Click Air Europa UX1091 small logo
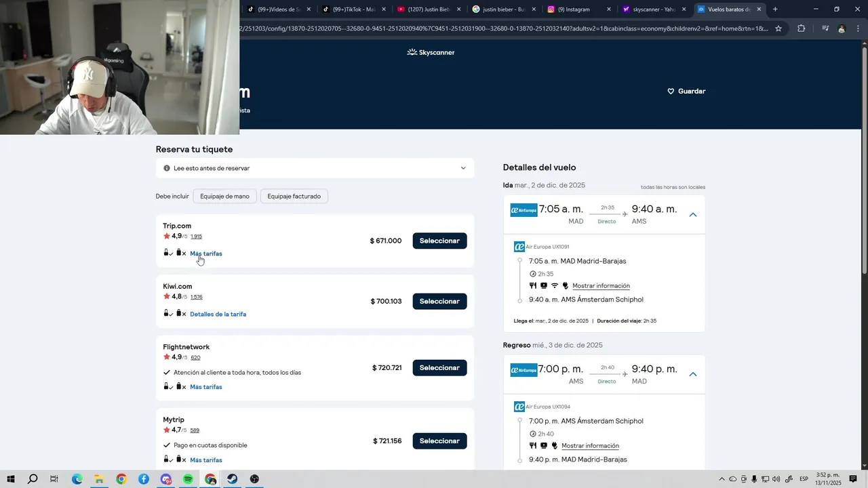 pyautogui.click(x=519, y=247)
